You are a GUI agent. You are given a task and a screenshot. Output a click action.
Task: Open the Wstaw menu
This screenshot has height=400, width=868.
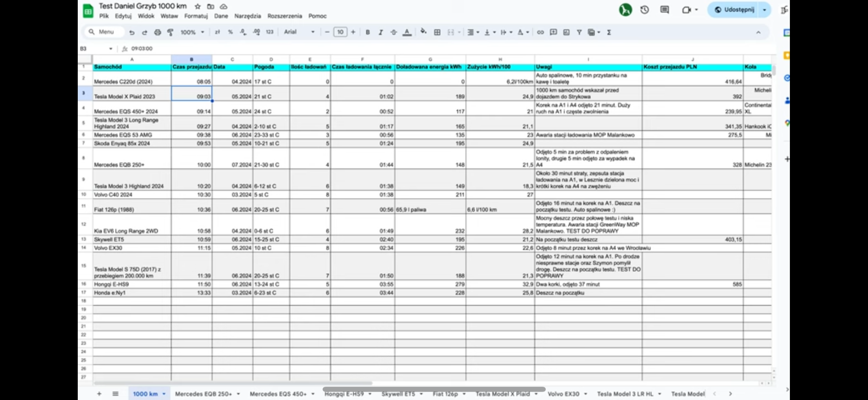click(169, 16)
